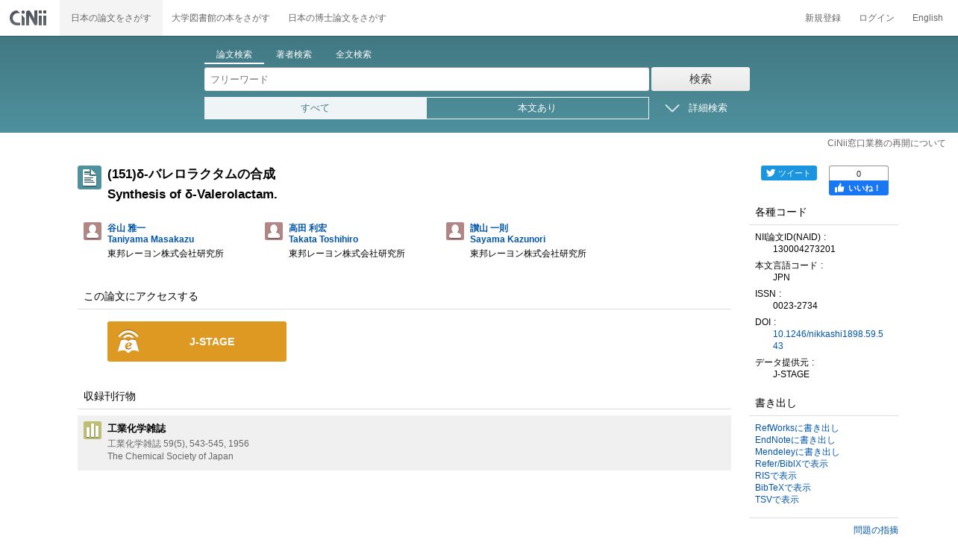
Task: Open 日本の論文をさがす menu item
Action: coord(111,18)
